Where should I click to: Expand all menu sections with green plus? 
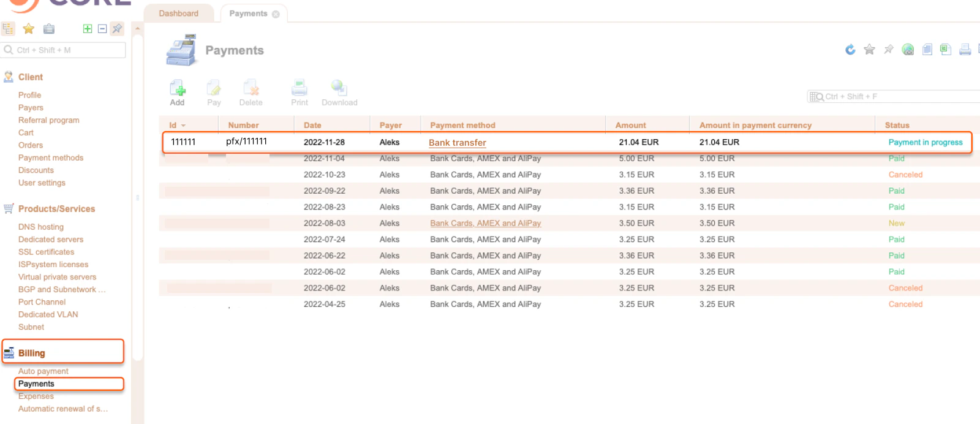[x=88, y=29]
